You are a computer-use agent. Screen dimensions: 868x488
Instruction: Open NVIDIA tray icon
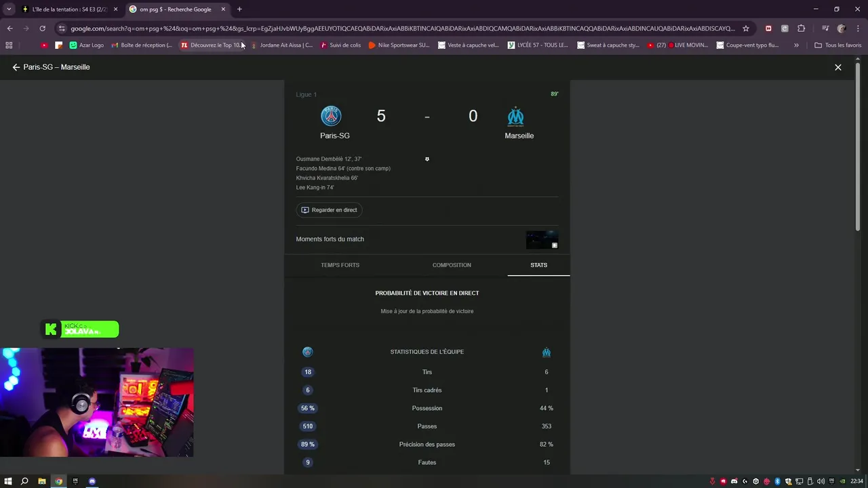[x=843, y=481]
